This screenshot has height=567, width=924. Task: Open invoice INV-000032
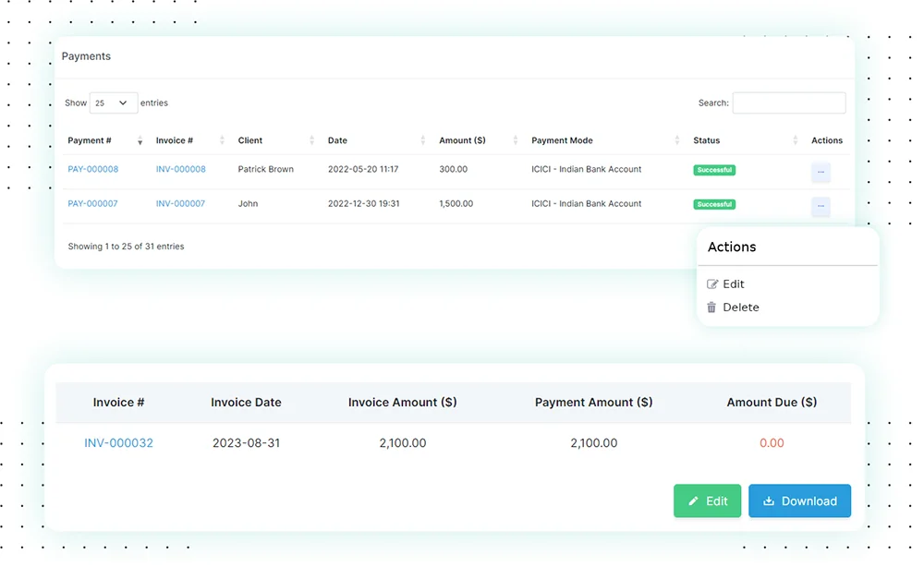[x=118, y=442]
